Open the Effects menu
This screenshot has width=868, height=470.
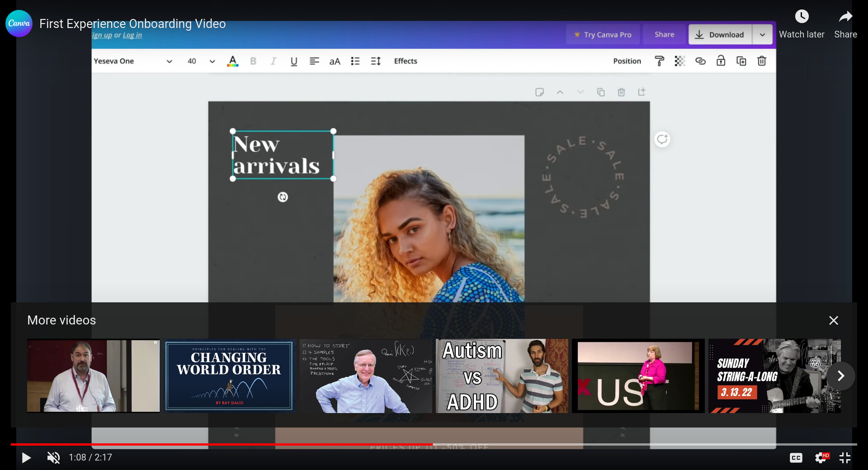(405, 61)
